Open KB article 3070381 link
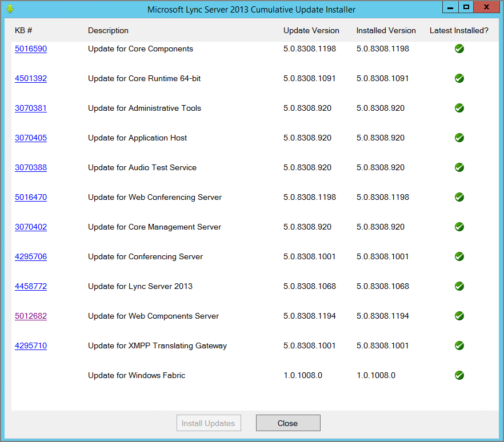The height and width of the screenshot is (442, 504). (31, 109)
